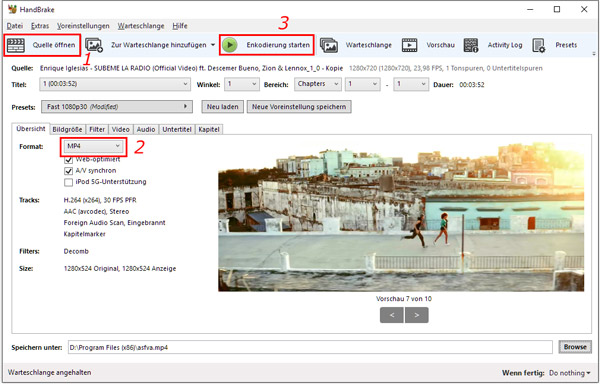The width and height of the screenshot is (600, 384).
Task: Click the source file name text
Action: point(191,68)
